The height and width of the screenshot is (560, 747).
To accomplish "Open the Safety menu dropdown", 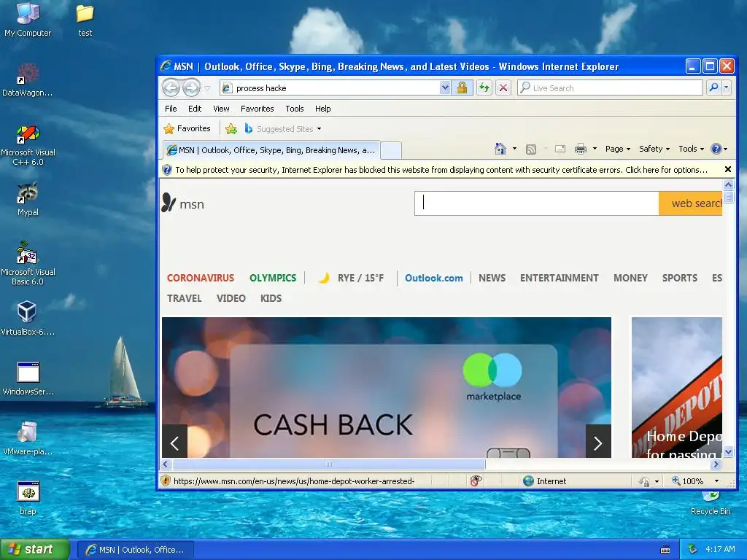I will [x=654, y=149].
